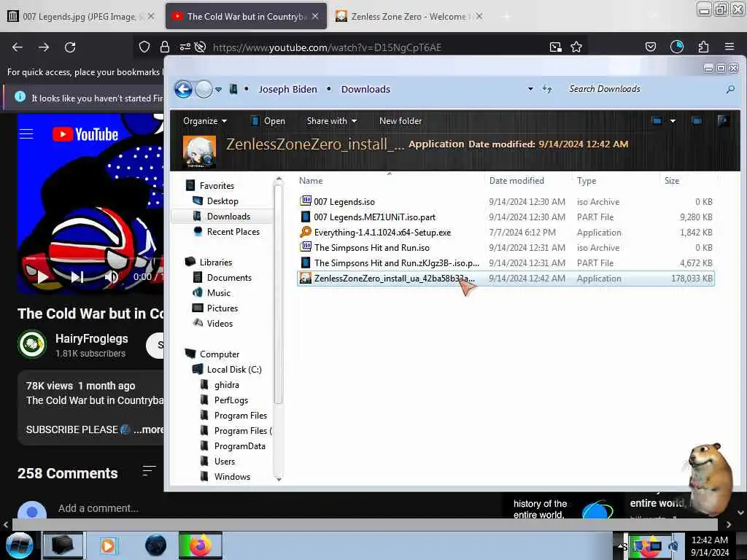Image resolution: width=747 pixels, height=560 pixels.
Task: Open the address bar history dropdown
Action: [x=530, y=89]
